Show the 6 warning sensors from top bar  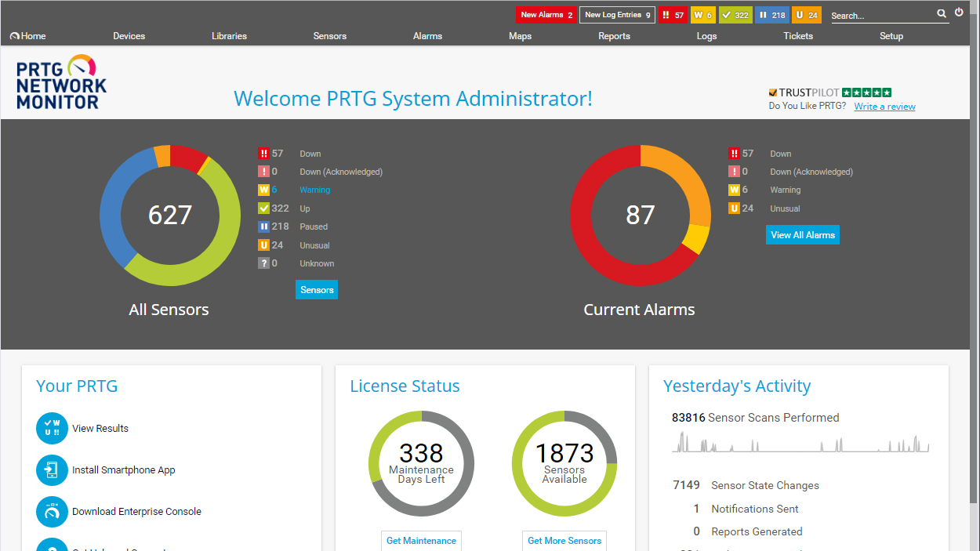tap(702, 15)
